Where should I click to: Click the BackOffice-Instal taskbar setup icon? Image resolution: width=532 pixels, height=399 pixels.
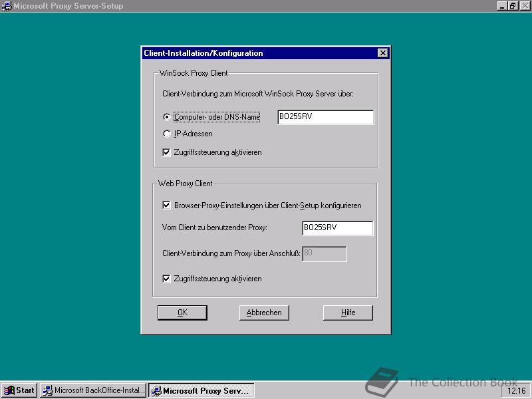[x=47, y=391]
